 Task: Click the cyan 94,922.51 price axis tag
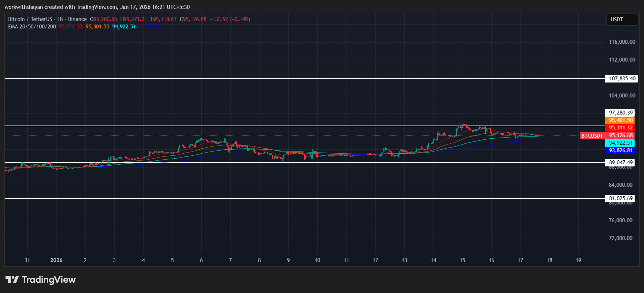pyautogui.click(x=621, y=143)
